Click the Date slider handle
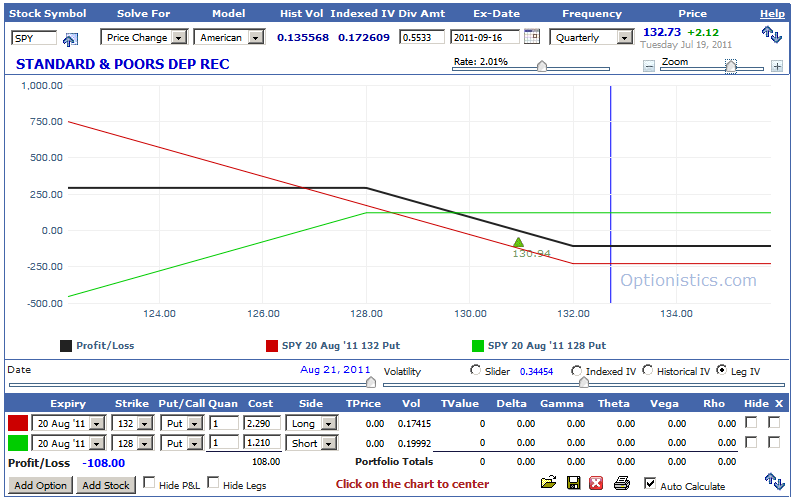Viewport: 794px width, 500px height. (x=371, y=382)
